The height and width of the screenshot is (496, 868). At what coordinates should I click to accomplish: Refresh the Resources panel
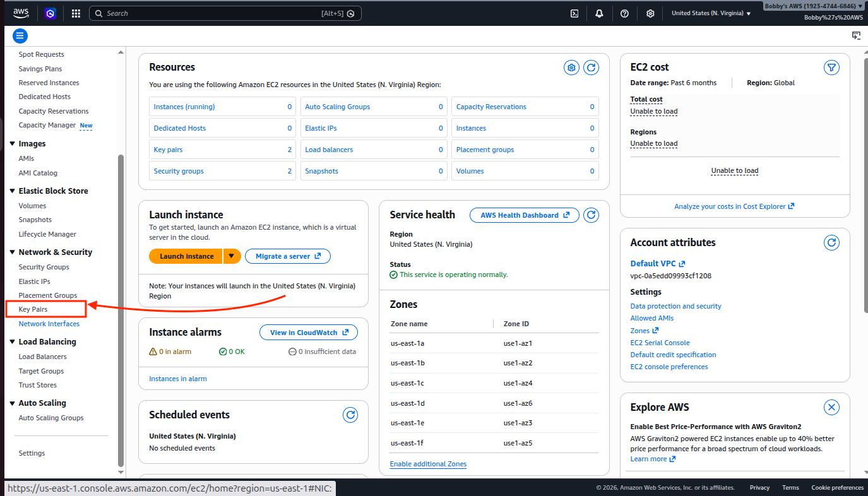click(x=591, y=68)
